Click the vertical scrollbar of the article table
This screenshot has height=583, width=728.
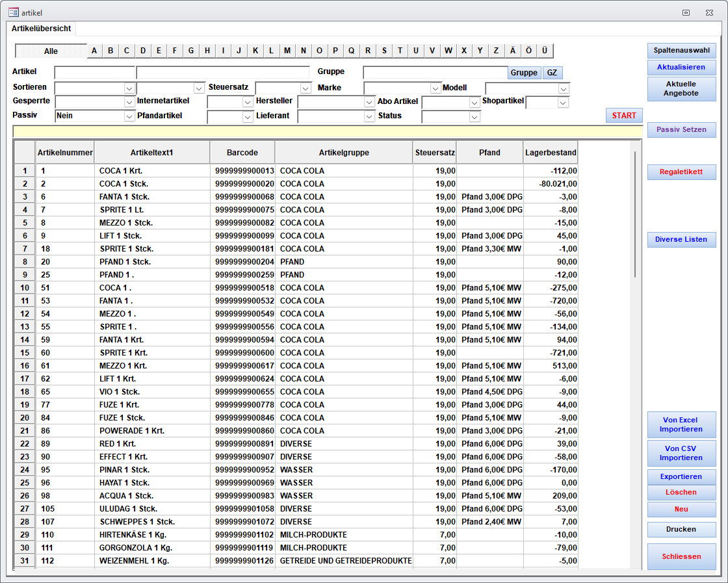tap(634, 214)
